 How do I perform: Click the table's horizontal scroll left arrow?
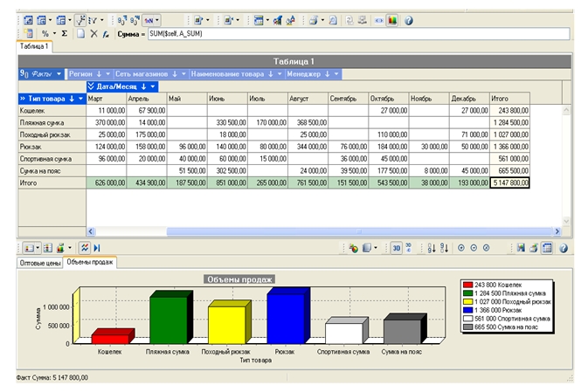[90, 231]
